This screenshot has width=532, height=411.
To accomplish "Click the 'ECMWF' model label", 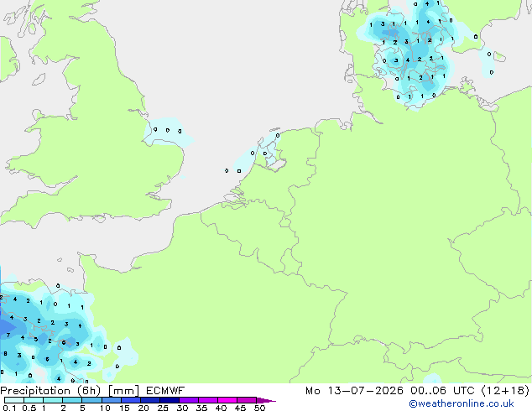I will coord(165,391).
